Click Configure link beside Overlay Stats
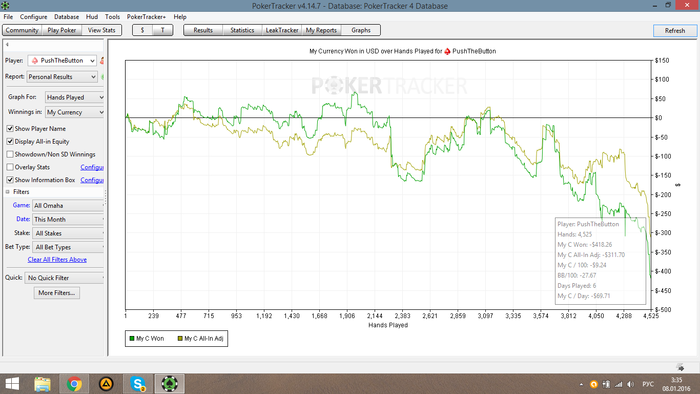 [92, 167]
